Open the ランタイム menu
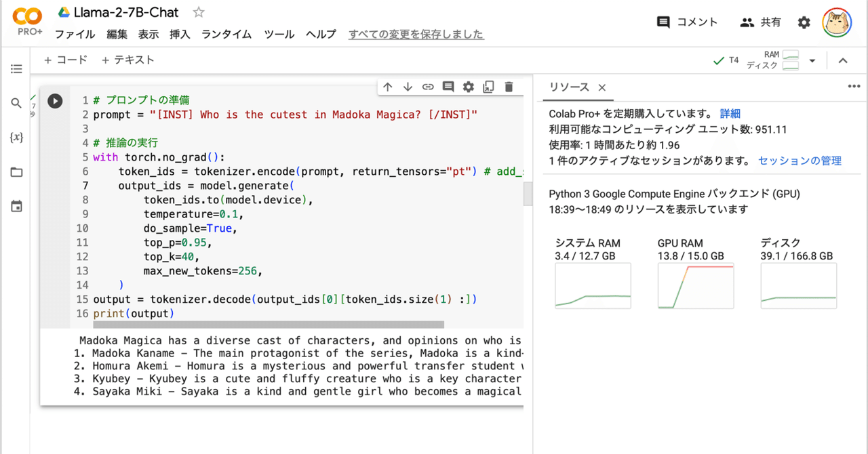 click(x=226, y=34)
